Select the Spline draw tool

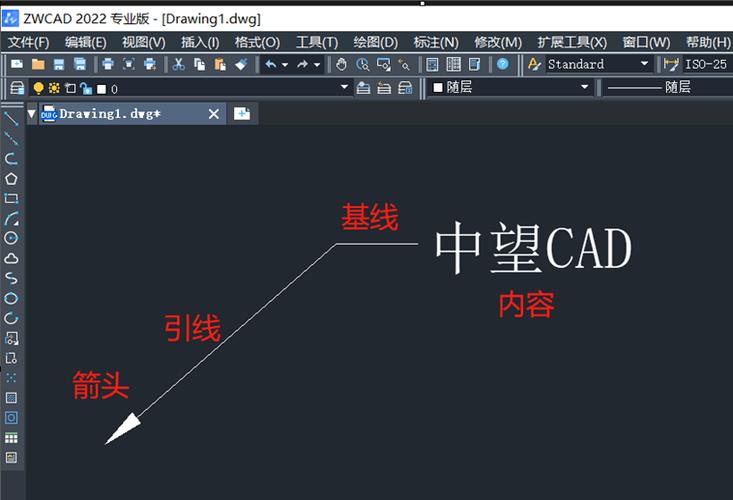tap(11, 279)
